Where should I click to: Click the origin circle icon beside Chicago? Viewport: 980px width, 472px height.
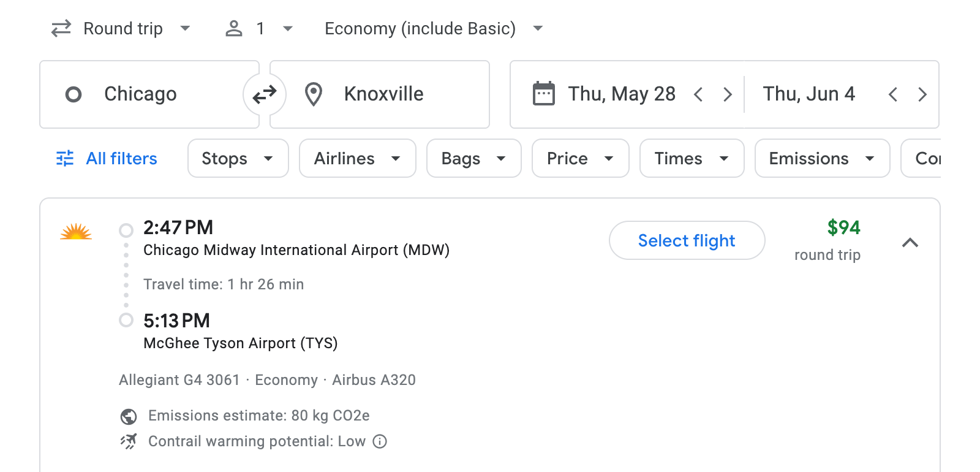coord(73,94)
